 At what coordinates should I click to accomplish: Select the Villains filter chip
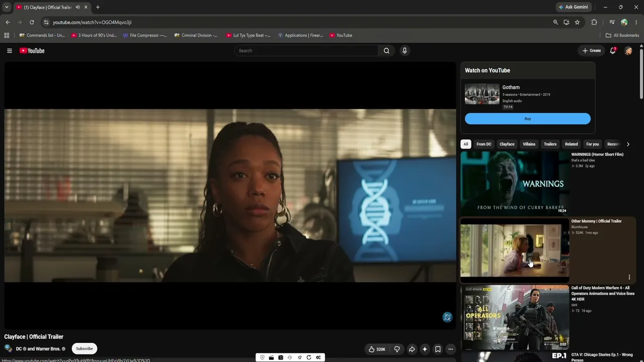[529, 144]
